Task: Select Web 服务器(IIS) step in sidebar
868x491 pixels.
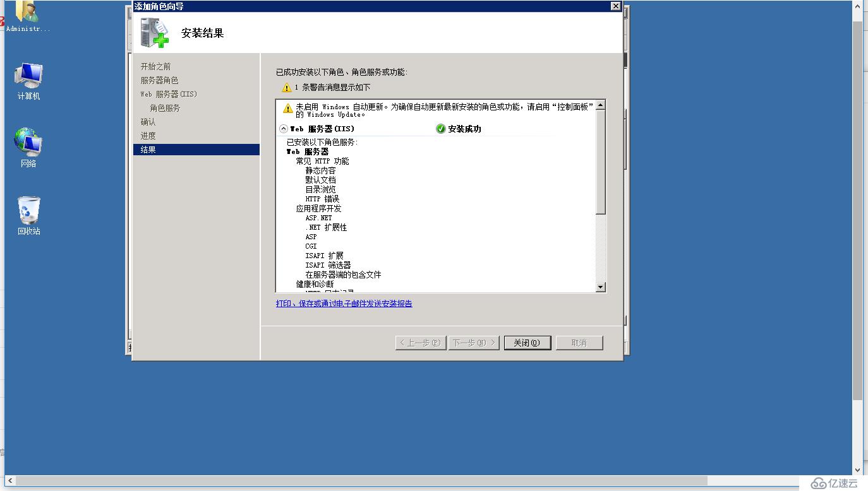Action: click(169, 94)
